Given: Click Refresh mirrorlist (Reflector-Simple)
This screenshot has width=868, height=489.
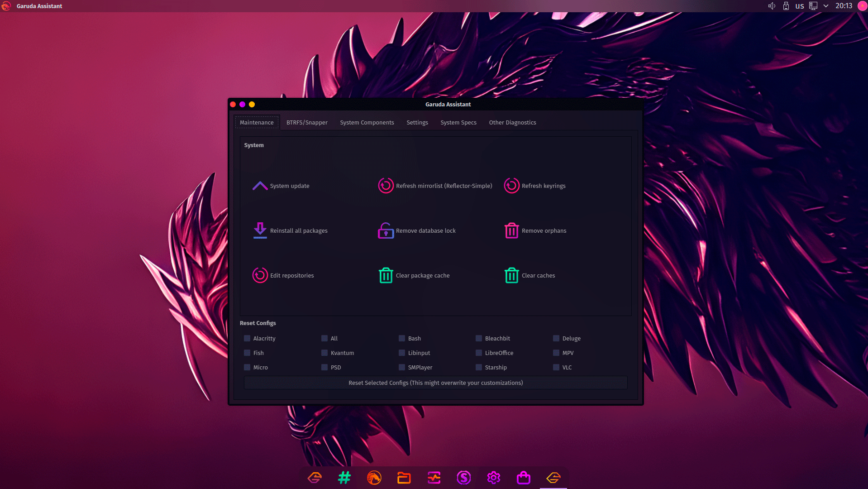Looking at the screenshot, I should [x=435, y=186].
